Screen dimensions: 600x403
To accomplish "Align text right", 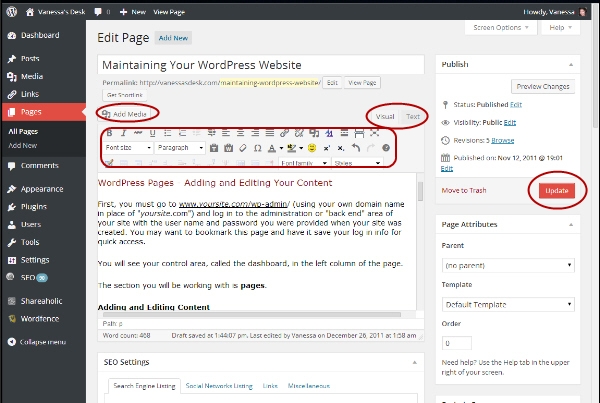I will coord(255,133).
